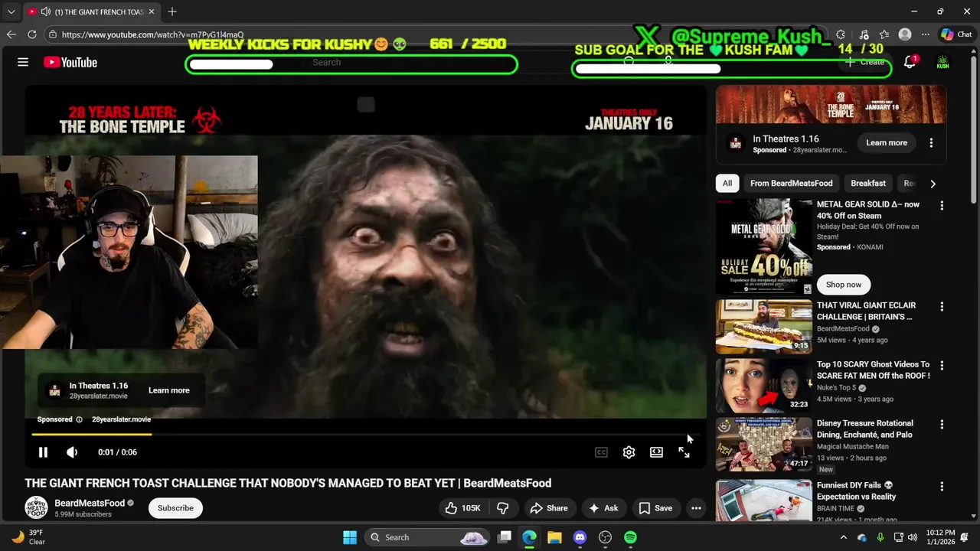The image size is (980, 551).
Task: Open menu for Top 10 Scary video
Action: pos(942,366)
